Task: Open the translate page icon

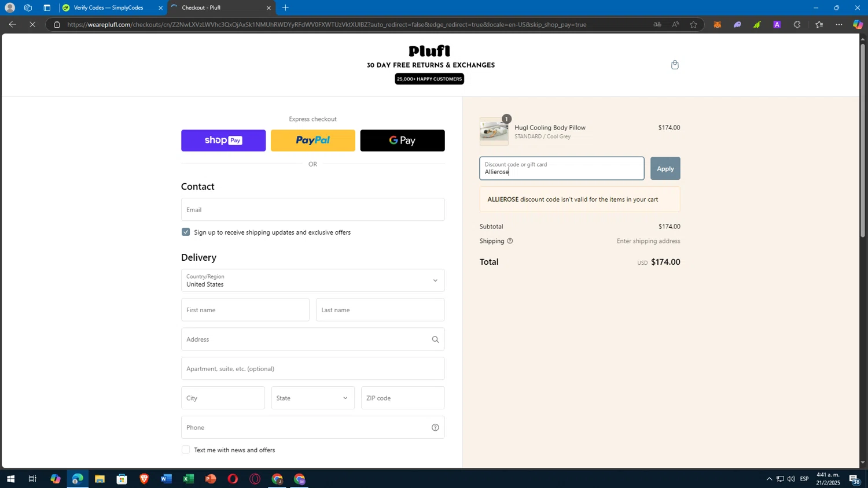Action: [x=657, y=24]
